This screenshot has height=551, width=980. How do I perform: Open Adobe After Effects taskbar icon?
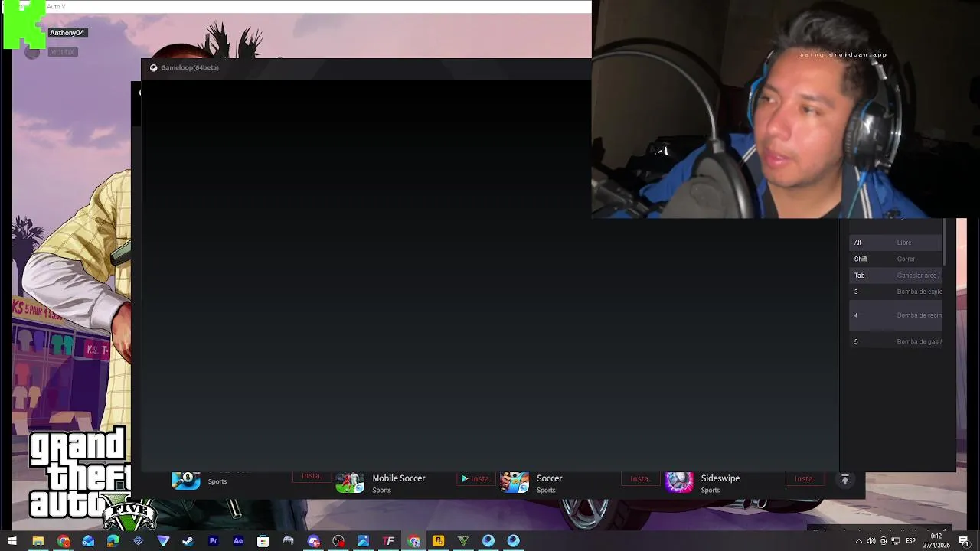pyautogui.click(x=238, y=541)
